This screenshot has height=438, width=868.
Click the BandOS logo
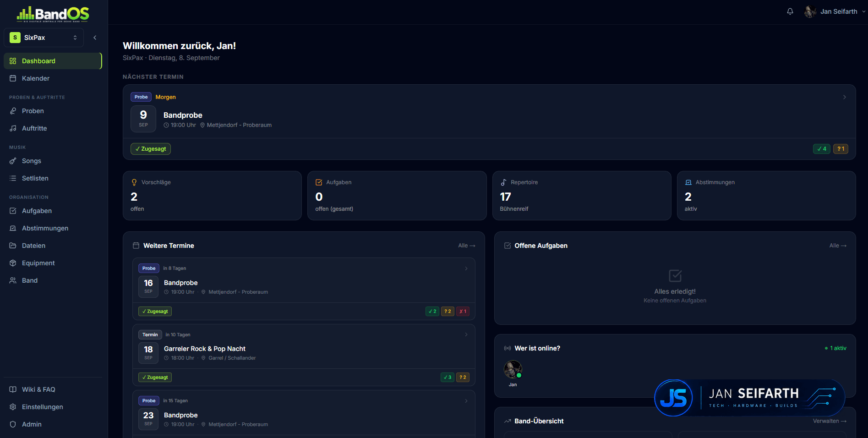coord(53,14)
